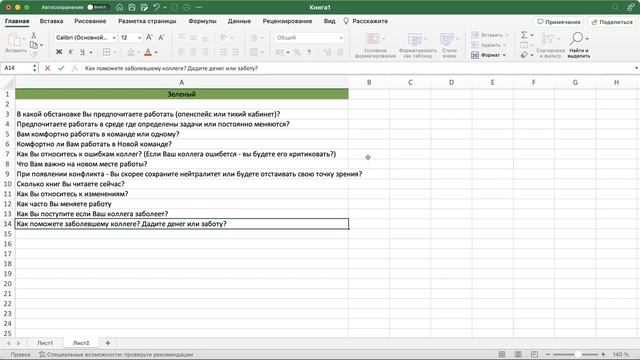Open the more options ellipsis in title bar
The height and width of the screenshot is (360, 640).
[199, 7]
